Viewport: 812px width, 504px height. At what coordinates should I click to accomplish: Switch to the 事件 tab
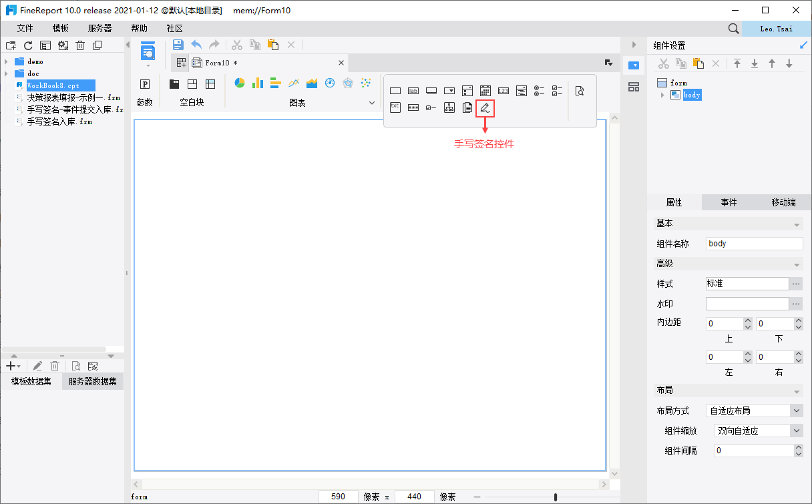tap(729, 202)
